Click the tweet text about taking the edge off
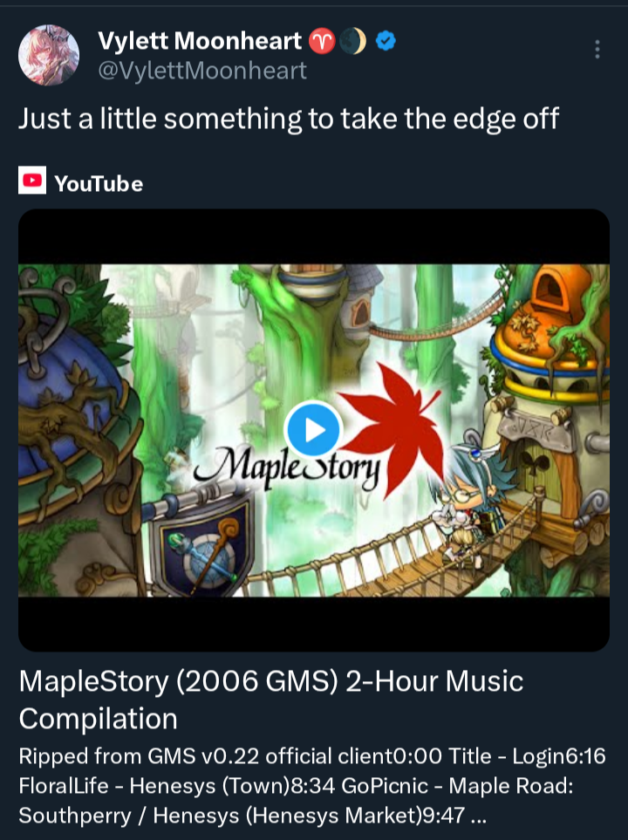 (289, 119)
